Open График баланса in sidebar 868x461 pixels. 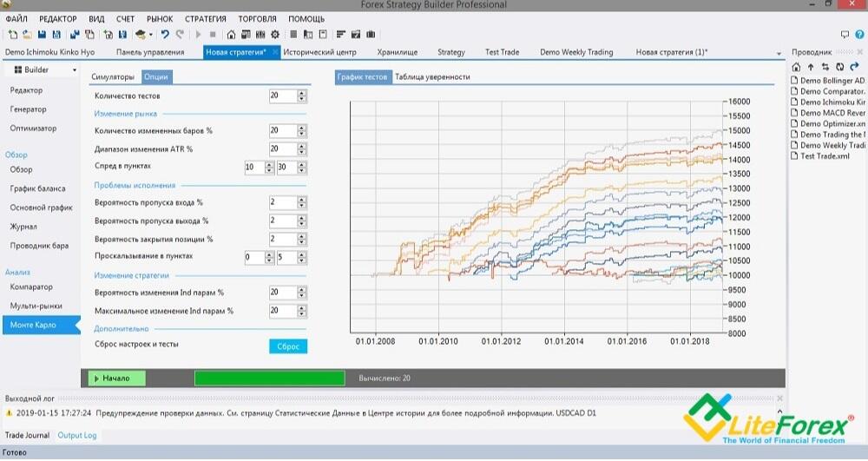[x=37, y=188]
